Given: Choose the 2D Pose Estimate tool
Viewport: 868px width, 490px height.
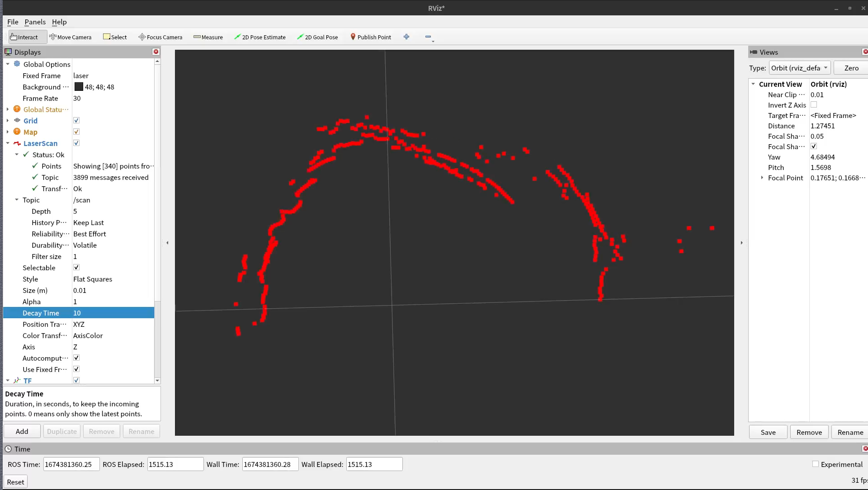Looking at the screenshot, I should (260, 37).
